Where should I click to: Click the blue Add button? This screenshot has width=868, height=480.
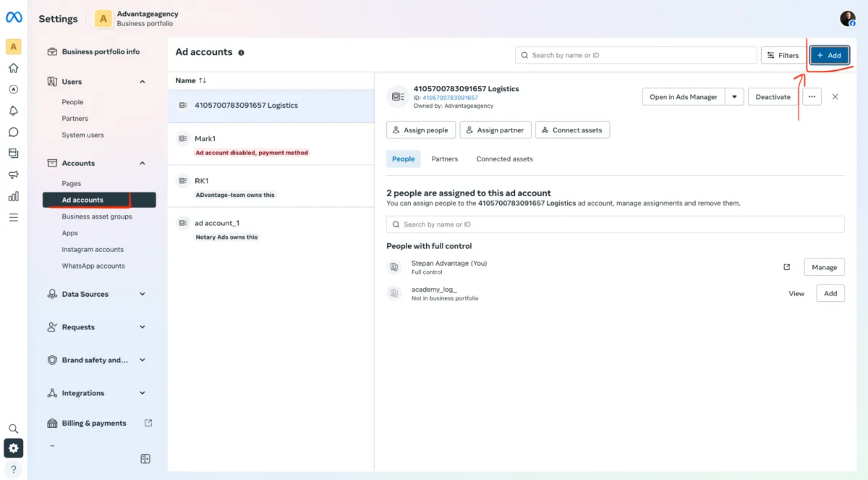point(829,55)
